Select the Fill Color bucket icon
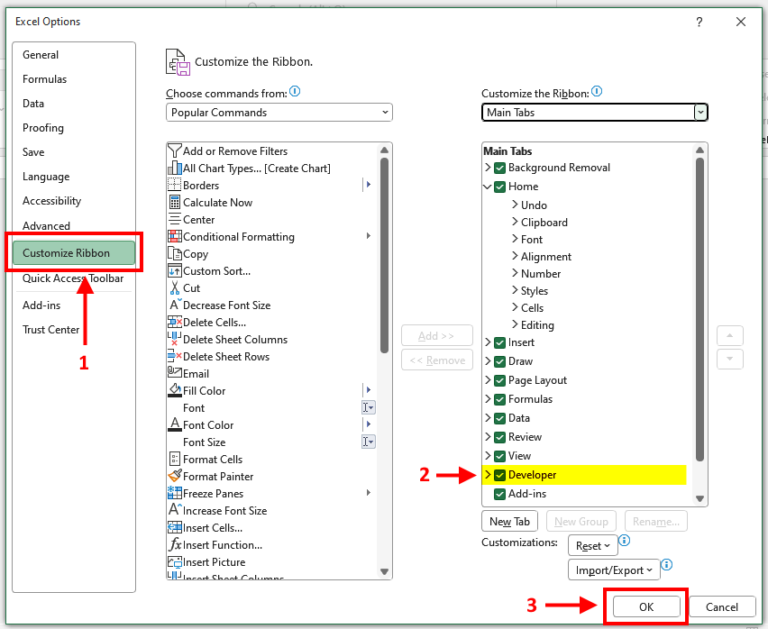This screenshot has height=629, width=768. pyautogui.click(x=175, y=391)
